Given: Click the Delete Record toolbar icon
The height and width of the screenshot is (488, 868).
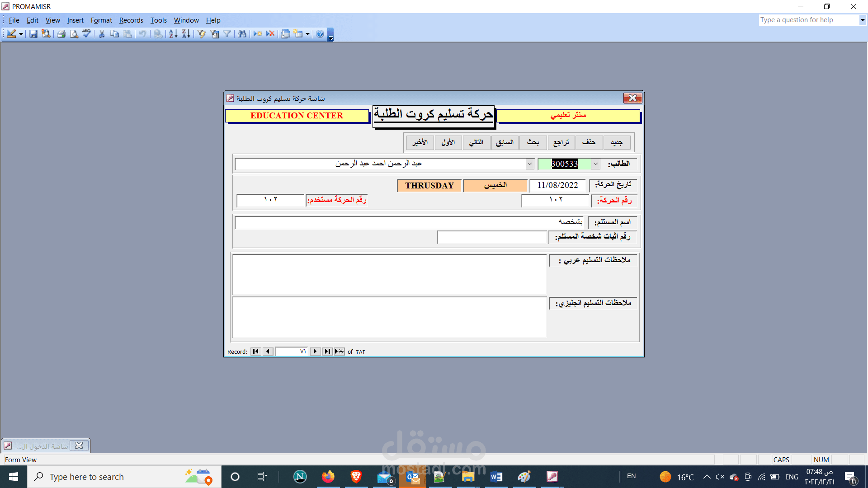Looking at the screenshot, I should [270, 34].
